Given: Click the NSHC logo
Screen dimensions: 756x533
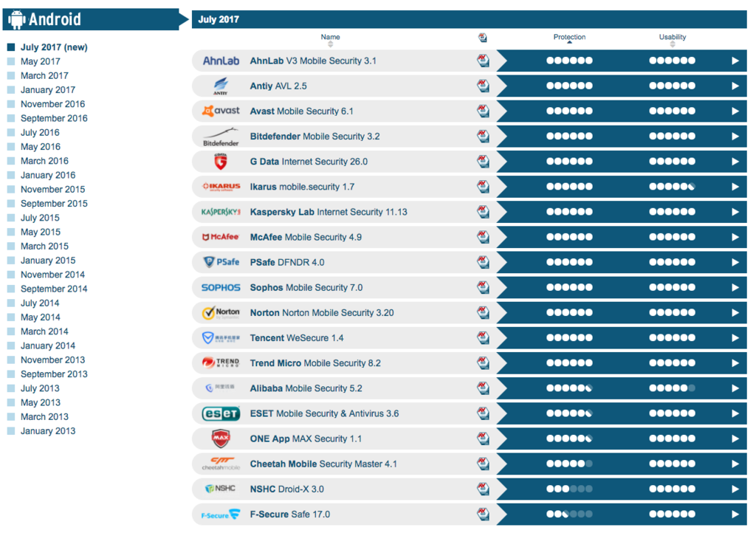Looking at the screenshot, I should click(221, 489).
